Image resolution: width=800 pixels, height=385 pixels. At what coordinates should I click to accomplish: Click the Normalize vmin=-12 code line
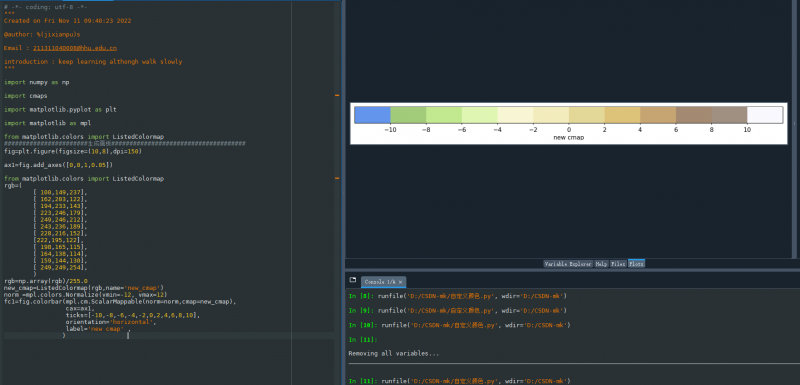[85, 295]
